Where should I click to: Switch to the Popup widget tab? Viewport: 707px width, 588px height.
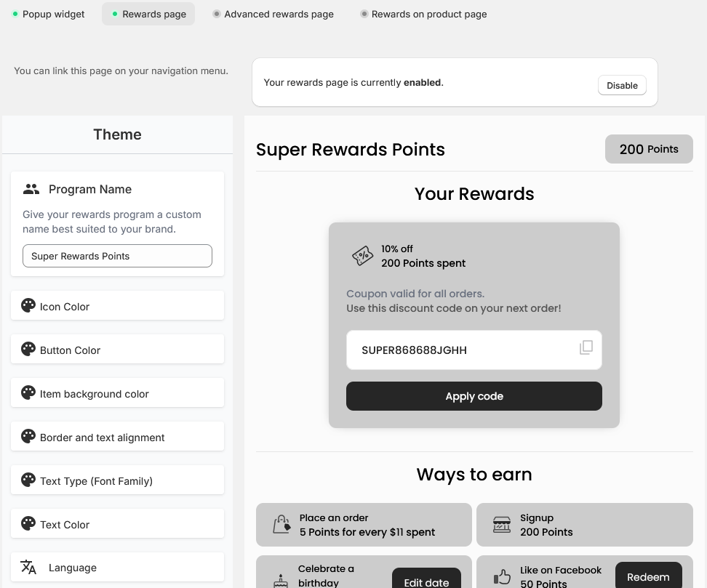tap(49, 14)
